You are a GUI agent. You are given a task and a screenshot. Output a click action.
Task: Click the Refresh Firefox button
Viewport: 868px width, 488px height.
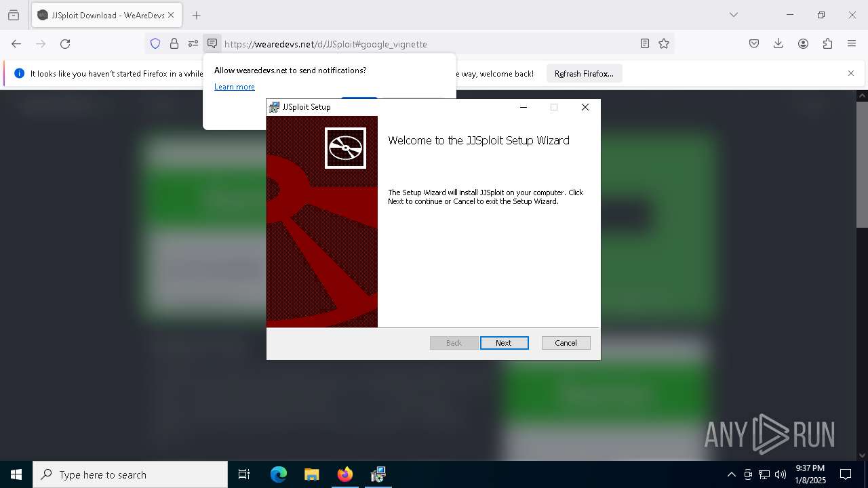pyautogui.click(x=584, y=74)
